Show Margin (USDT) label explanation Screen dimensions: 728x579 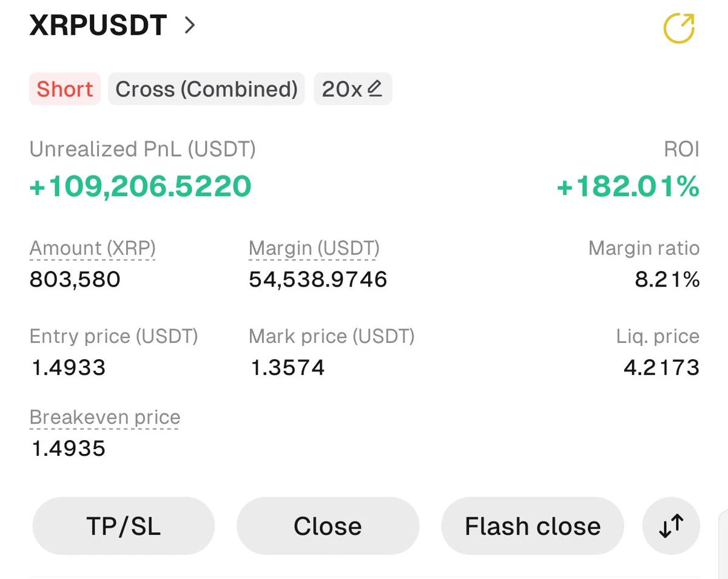point(314,248)
